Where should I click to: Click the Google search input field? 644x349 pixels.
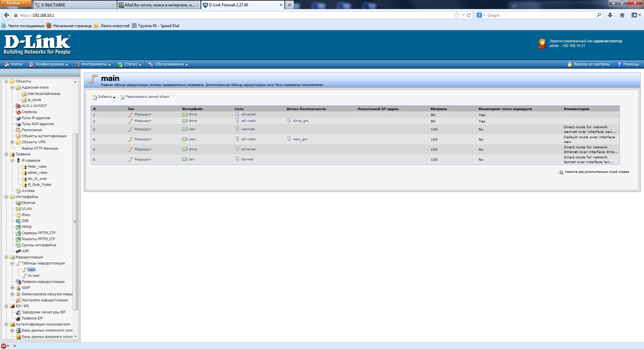coord(541,15)
